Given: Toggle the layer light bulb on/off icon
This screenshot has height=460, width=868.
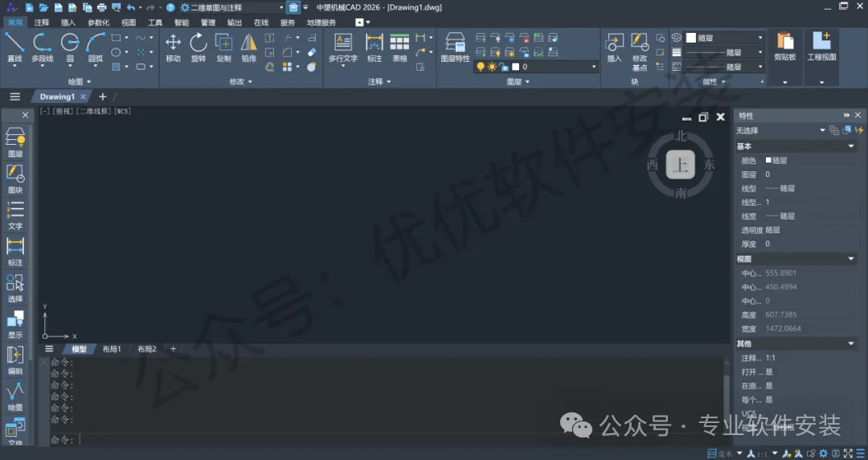Looking at the screenshot, I should point(480,67).
